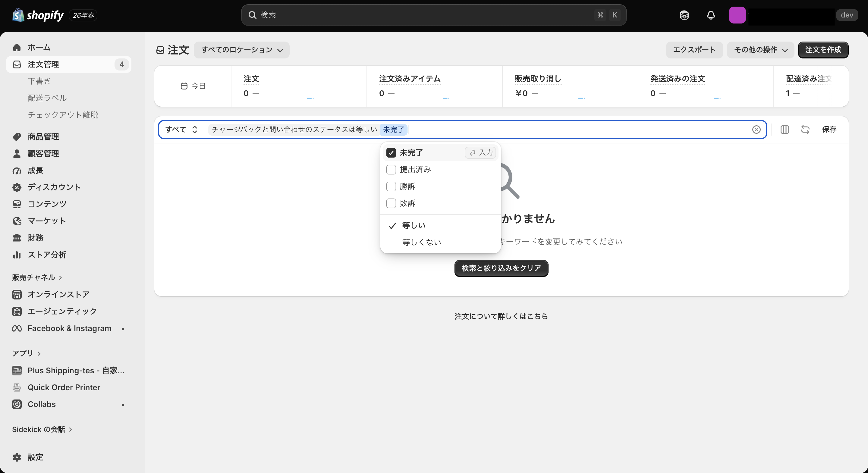Click the ホーム home icon
The height and width of the screenshot is (473, 868).
17,47
